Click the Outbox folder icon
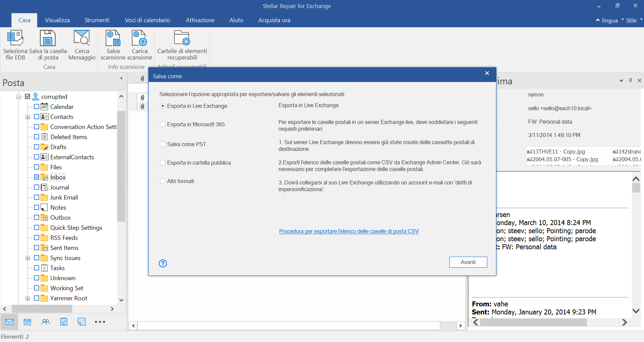The width and height of the screenshot is (644, 342). pyautogui.click(x=44, y=217)
